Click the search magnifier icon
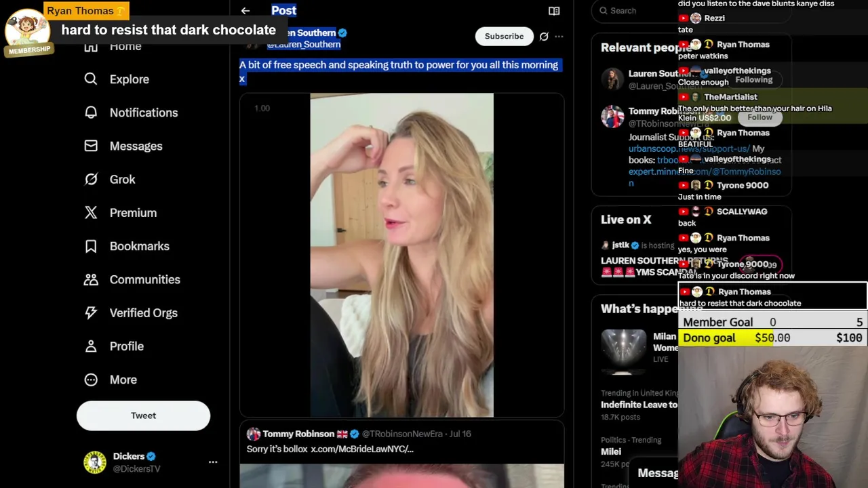 (x=604, y=11)
